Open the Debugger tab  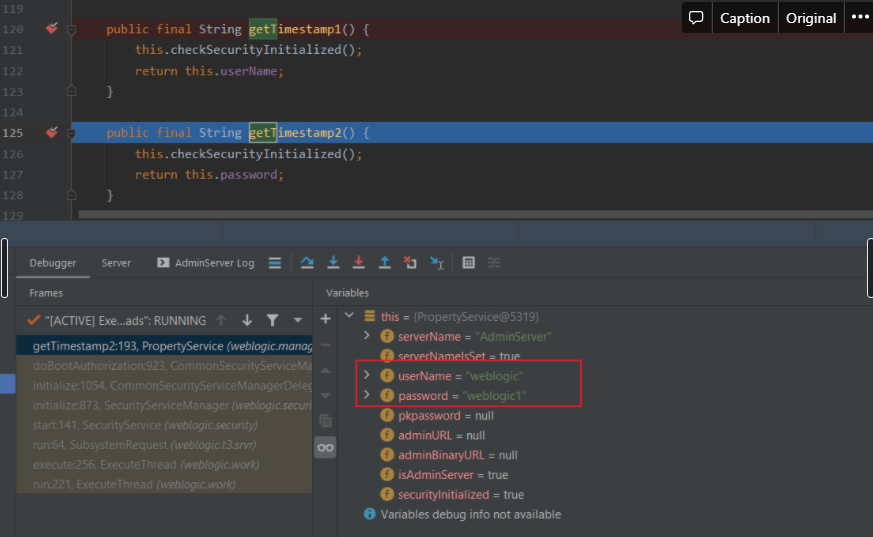click(53, 263)
